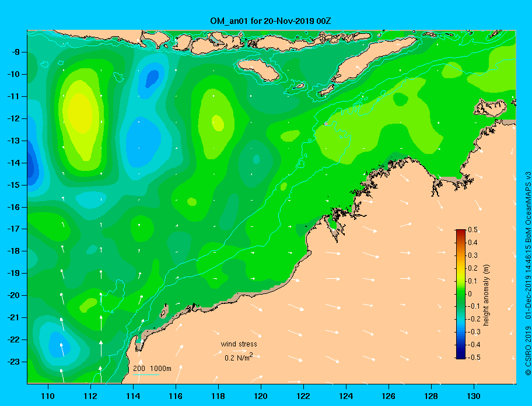Click the cyan isobath legend line

point(146,374)
